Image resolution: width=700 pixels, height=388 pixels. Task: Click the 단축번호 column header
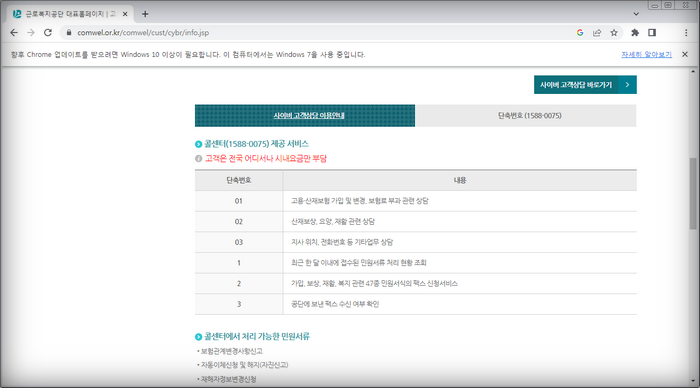[239, 180]
